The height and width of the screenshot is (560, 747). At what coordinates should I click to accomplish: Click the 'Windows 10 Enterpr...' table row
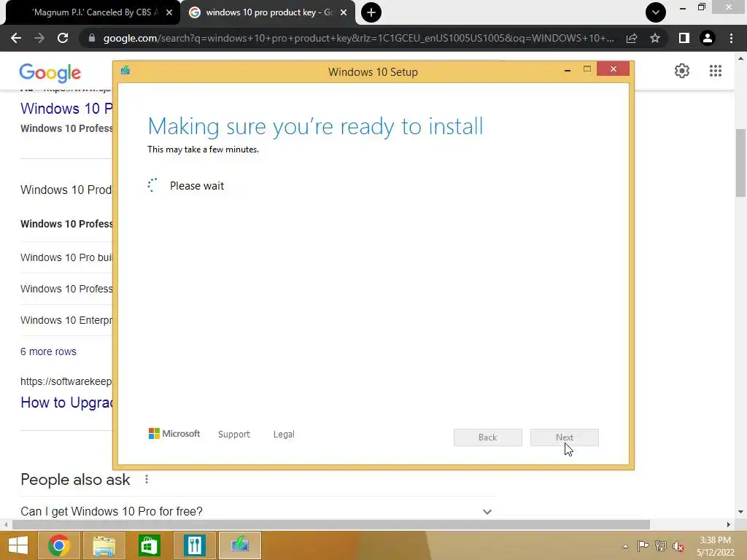coord(66,320)
